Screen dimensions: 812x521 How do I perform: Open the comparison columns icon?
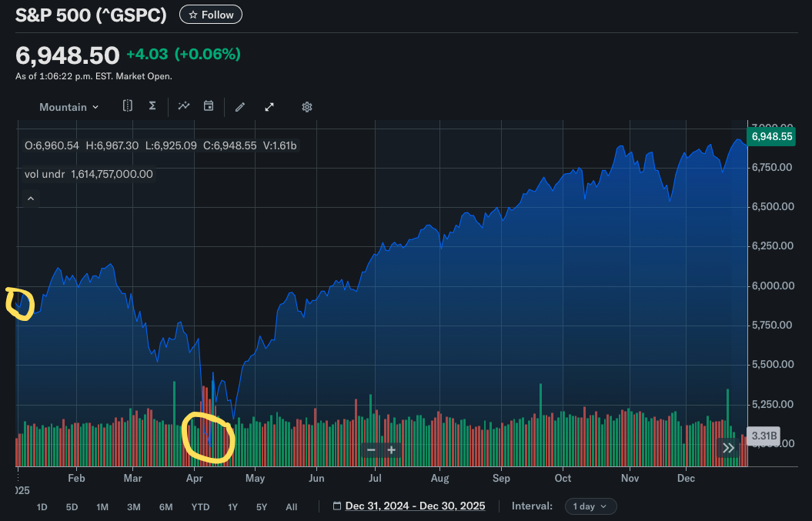pos(128,106)
